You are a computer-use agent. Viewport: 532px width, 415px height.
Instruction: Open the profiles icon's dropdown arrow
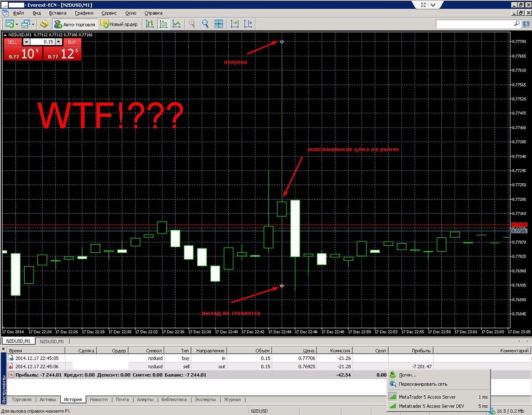(33, 24)
